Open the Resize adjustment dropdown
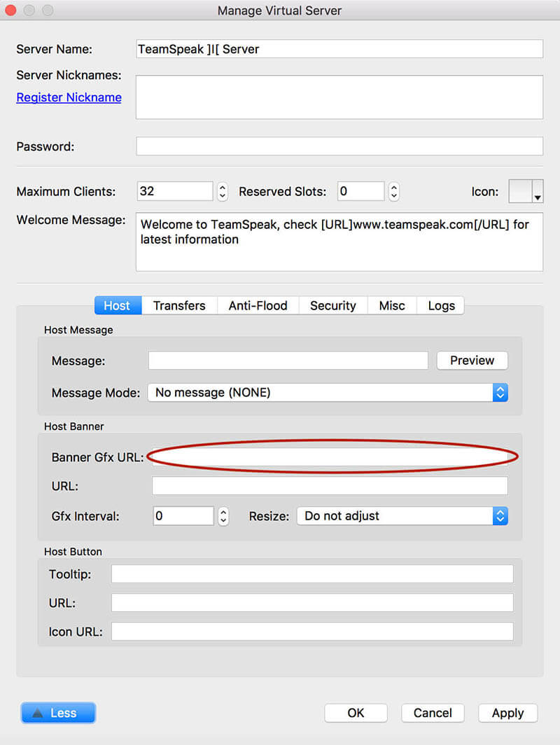The width and height of the screenshot is (560, 745). point(500,516)
